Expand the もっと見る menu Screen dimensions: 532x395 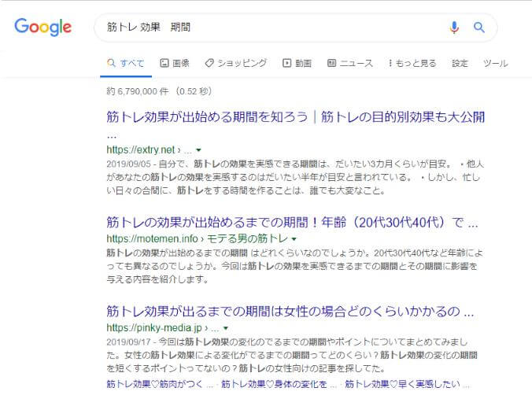point(412,63)
